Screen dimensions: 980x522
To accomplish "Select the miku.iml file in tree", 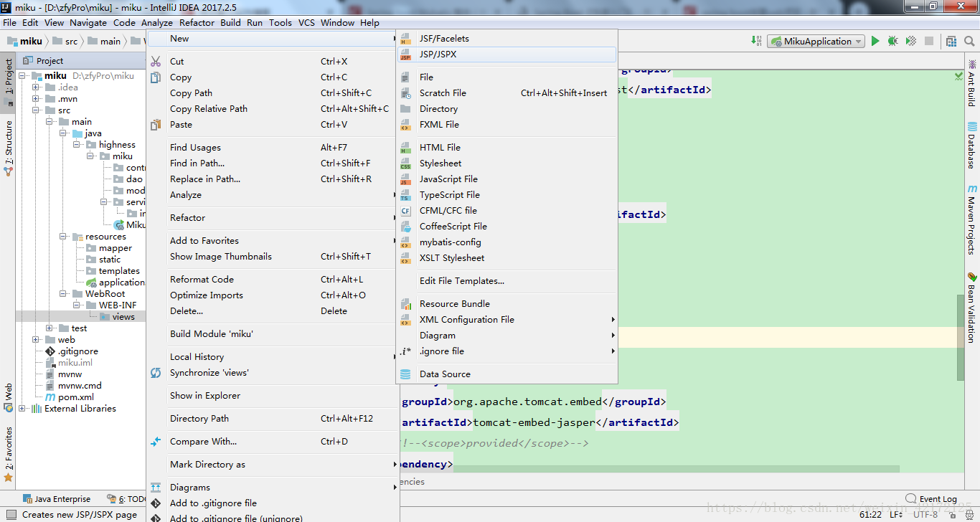I will (69, 363).
